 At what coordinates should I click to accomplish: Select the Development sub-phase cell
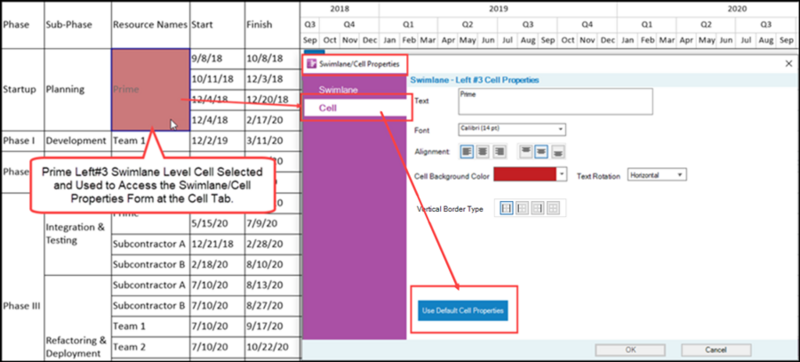click(77, 141)
